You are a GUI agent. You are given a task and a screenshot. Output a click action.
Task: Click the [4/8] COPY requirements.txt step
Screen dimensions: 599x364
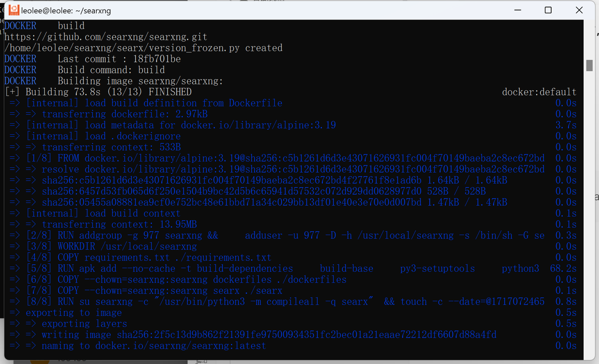coord(149,258)
